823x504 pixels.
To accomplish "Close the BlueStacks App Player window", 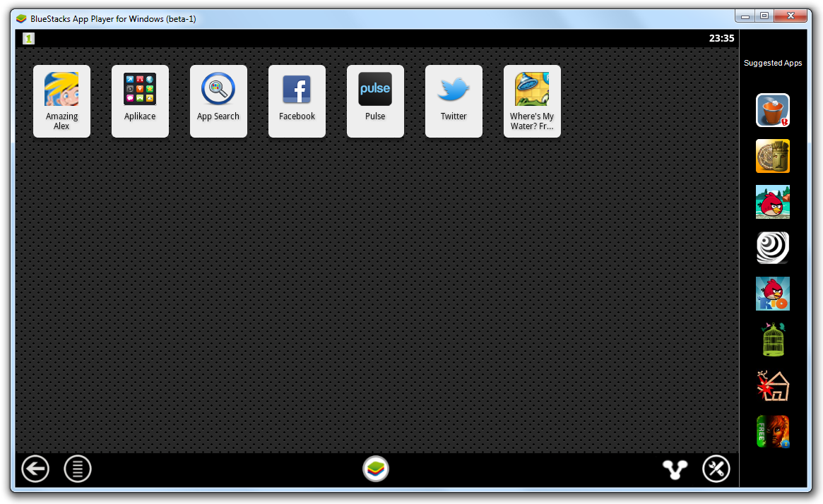I will tap(791, 16).
